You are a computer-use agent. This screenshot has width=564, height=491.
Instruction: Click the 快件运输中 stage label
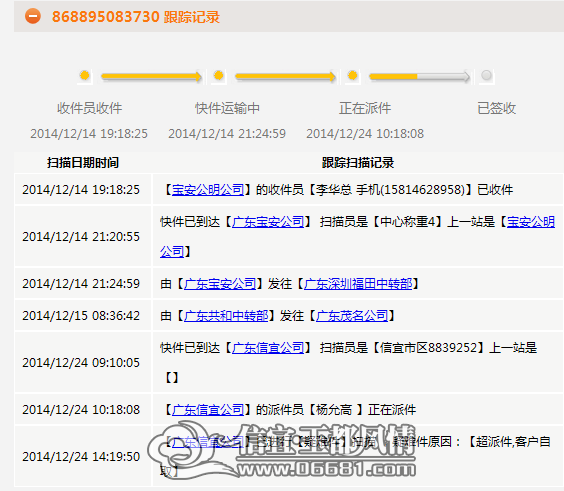(x=227, y=108)
